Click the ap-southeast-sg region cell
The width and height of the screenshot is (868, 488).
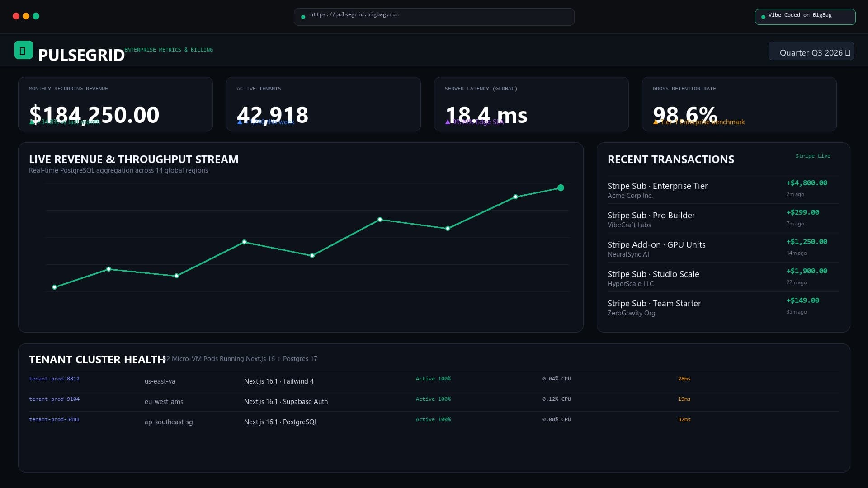tap(169, 422)
